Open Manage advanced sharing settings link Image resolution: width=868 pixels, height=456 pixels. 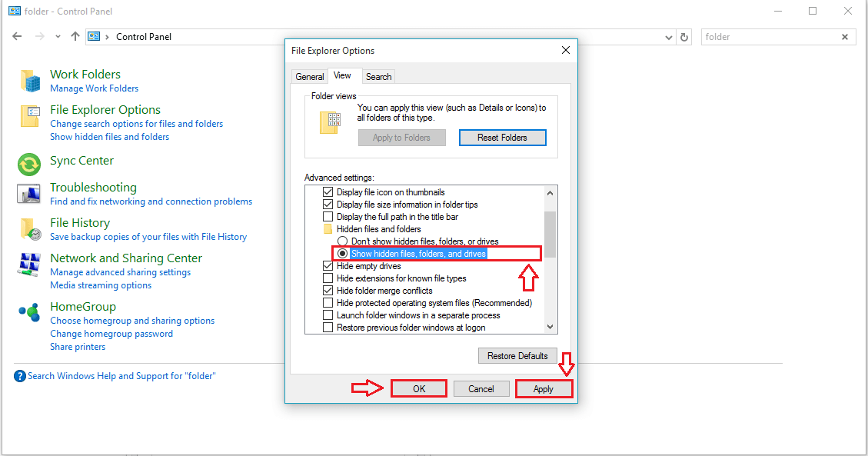120,272
